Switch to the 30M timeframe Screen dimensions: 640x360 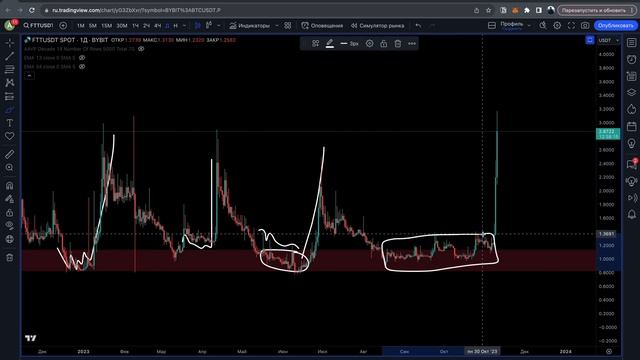tap(122, 26)
